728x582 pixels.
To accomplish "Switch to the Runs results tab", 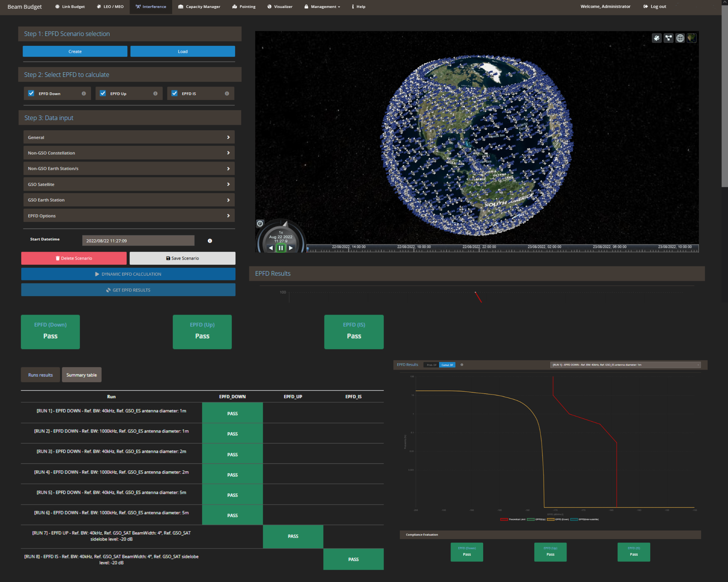I will point(40,375).
